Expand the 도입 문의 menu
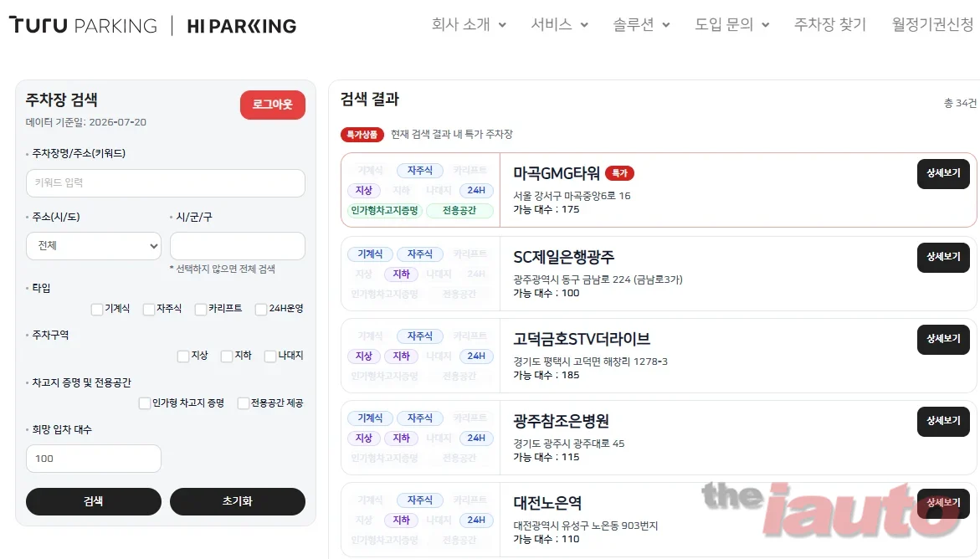This screenshot has width=980, height=559. pyautogui.click(x=732, y=24)
